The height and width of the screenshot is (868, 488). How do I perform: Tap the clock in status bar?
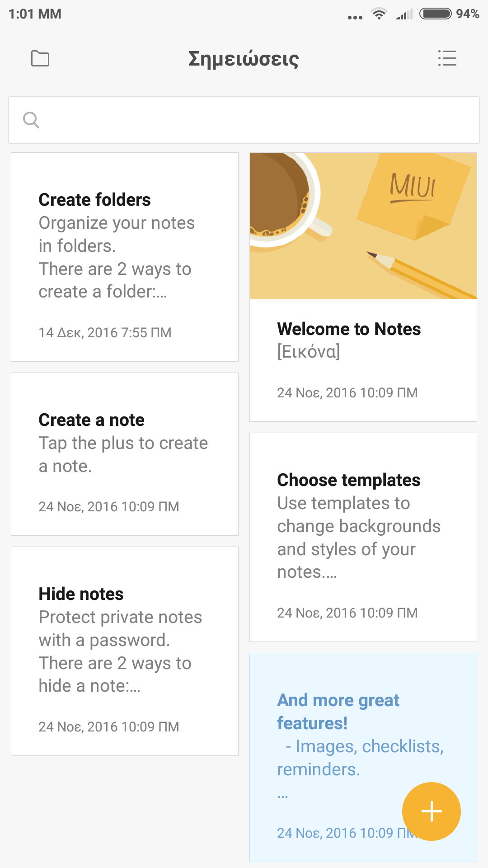[35, 14]
